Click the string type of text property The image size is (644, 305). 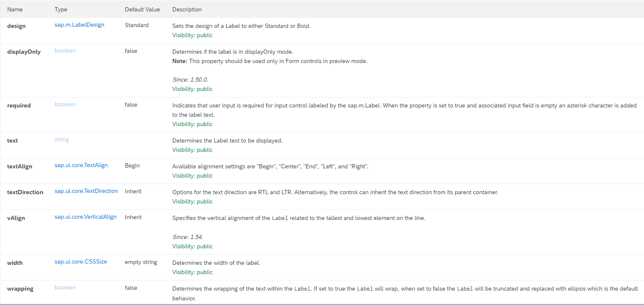pyautogui.click(x=62, y=140)
